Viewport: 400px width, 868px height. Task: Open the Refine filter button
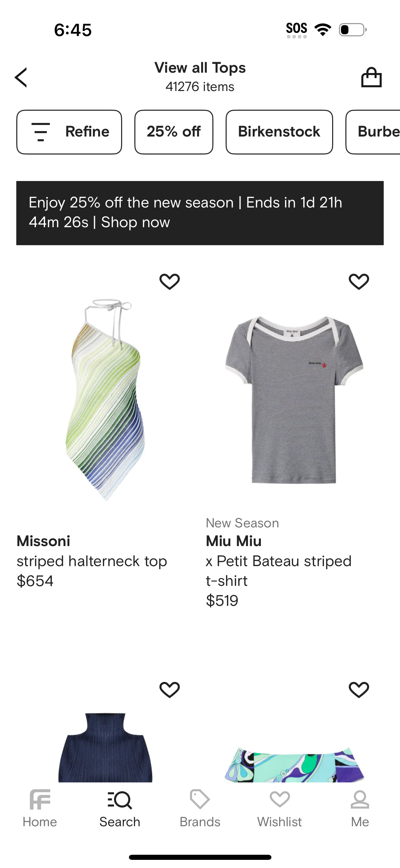pos(69,132)
